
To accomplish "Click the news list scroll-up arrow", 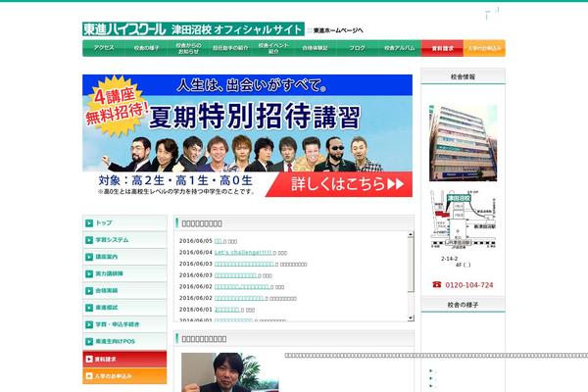I will tap(411, 234).
